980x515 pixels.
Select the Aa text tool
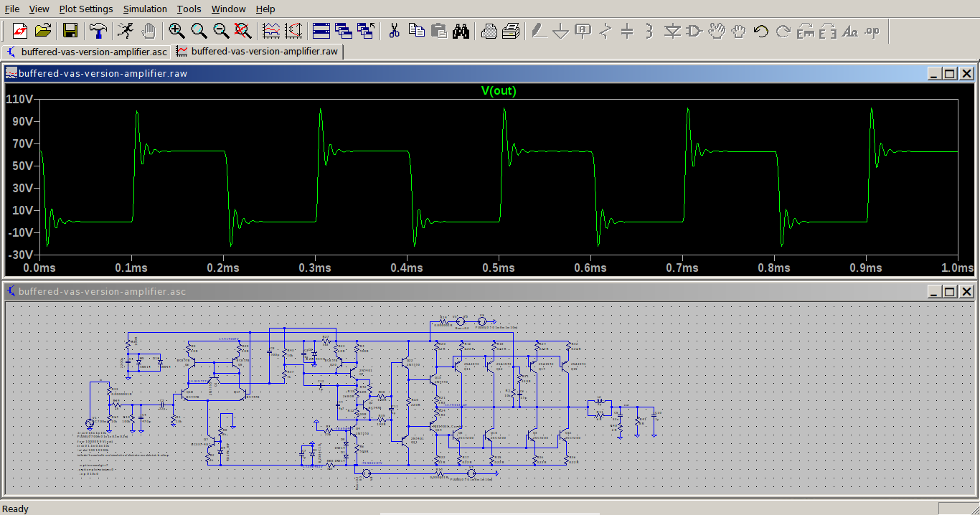point(850,31)
